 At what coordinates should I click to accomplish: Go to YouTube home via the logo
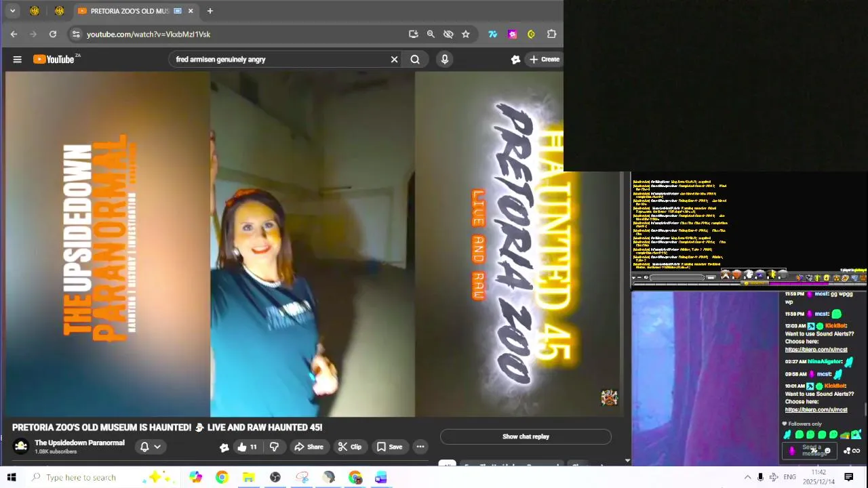[x=54, y=60]
